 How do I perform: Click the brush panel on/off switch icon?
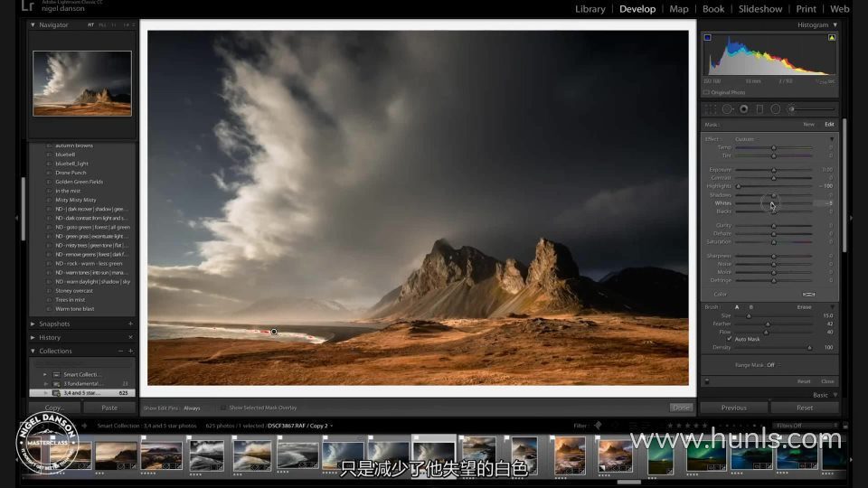(x=707, y=381)
